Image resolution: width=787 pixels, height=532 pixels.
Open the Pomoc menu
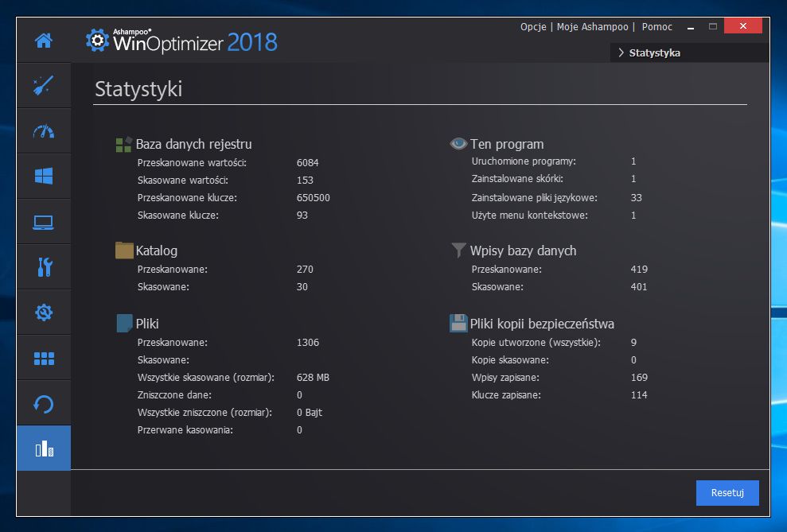click(x=656, y=27)
